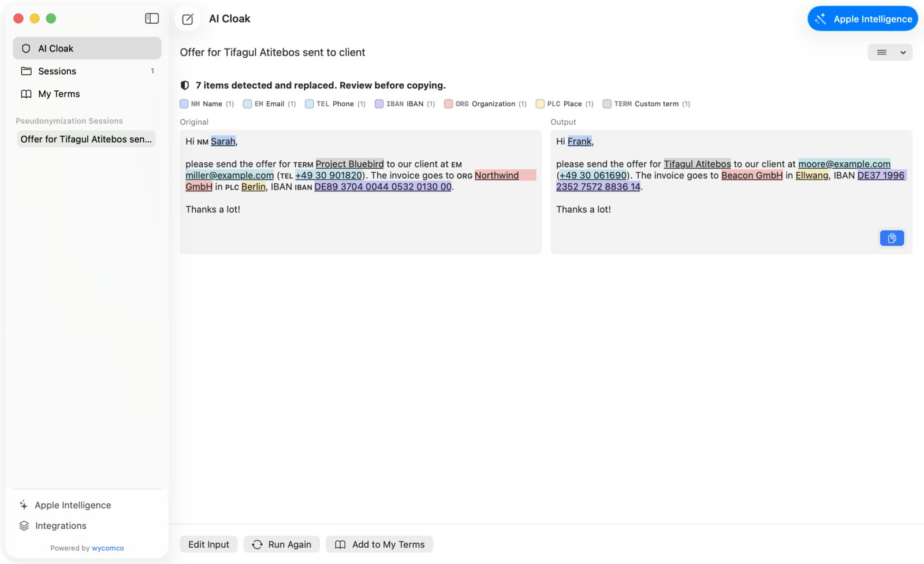This screenshot has width=924, height=564.
Task: Click the circular arrows icon on Run Again
Action: click(x=258, y=544)
